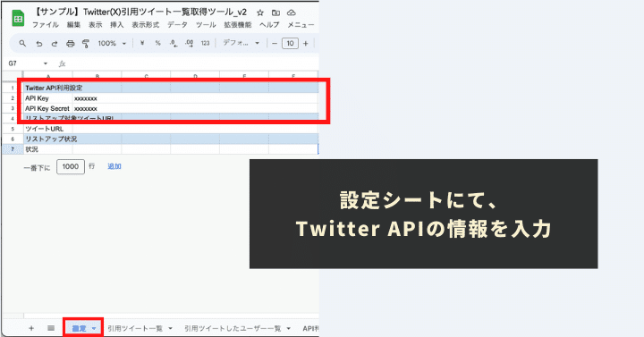Open the 設定 tab dropdown arrow
Image resolution: width=644 pixels, height=337 pixels.
pyautogui.click(x=94, y=328)
